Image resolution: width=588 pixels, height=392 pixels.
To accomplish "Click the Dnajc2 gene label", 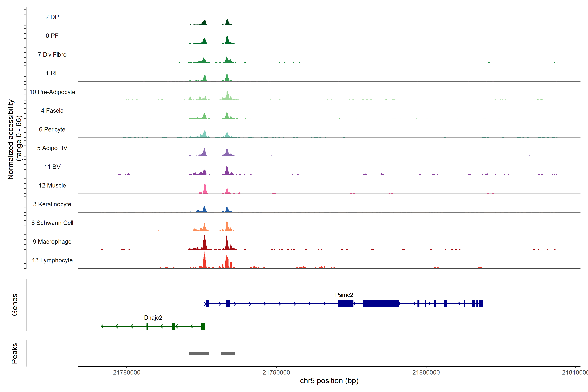I will pos(153,318).
